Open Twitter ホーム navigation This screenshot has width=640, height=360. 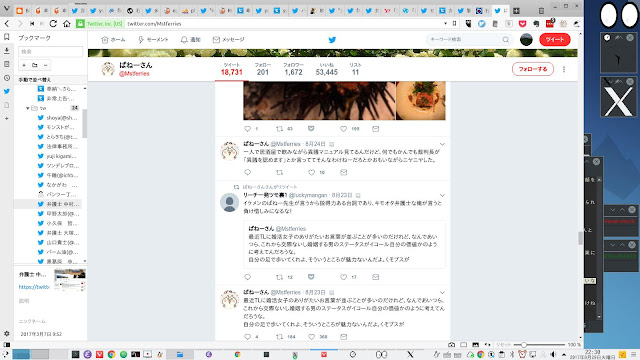coord(113,40)
